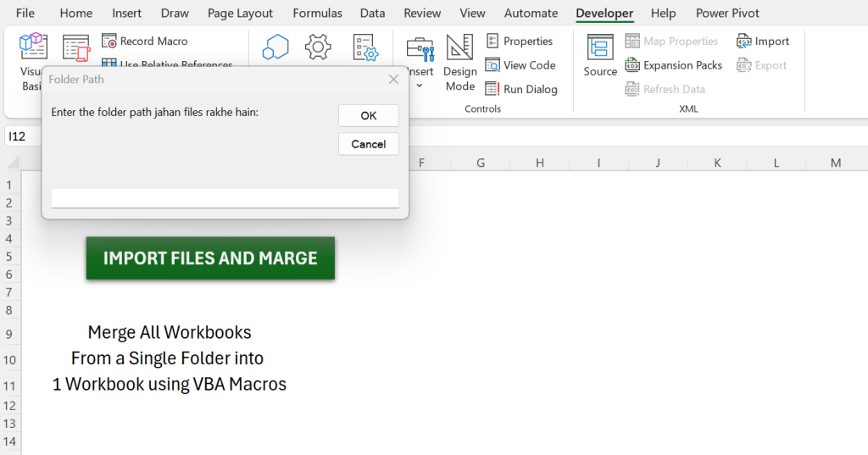
Task: Select column K header
Action: coord(717,163)
